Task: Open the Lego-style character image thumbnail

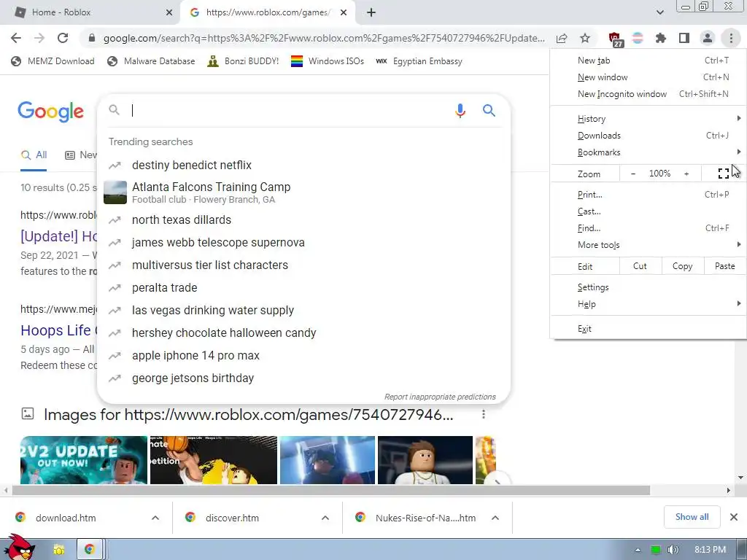Action: coord(425,460)
